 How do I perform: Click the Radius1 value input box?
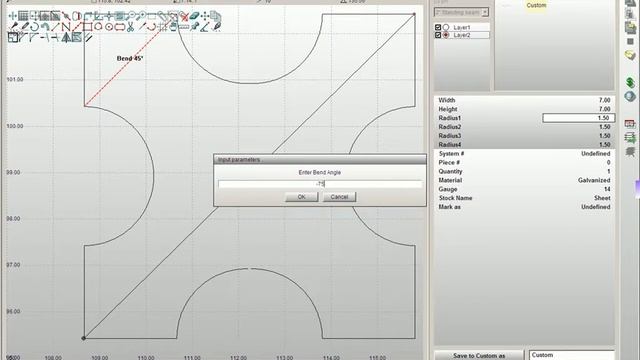(578, 118)
